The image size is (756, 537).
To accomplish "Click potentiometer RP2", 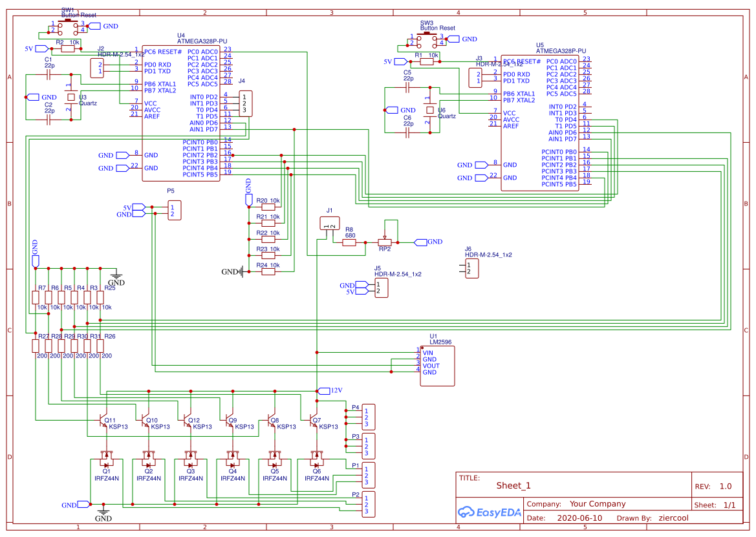I will click(x=386, y=242).
